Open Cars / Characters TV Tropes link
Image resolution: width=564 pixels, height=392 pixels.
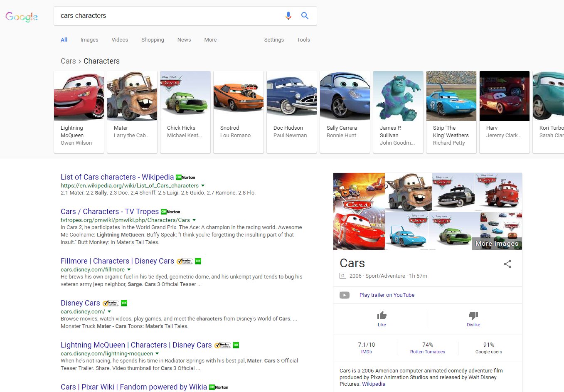tap(110, 212)
